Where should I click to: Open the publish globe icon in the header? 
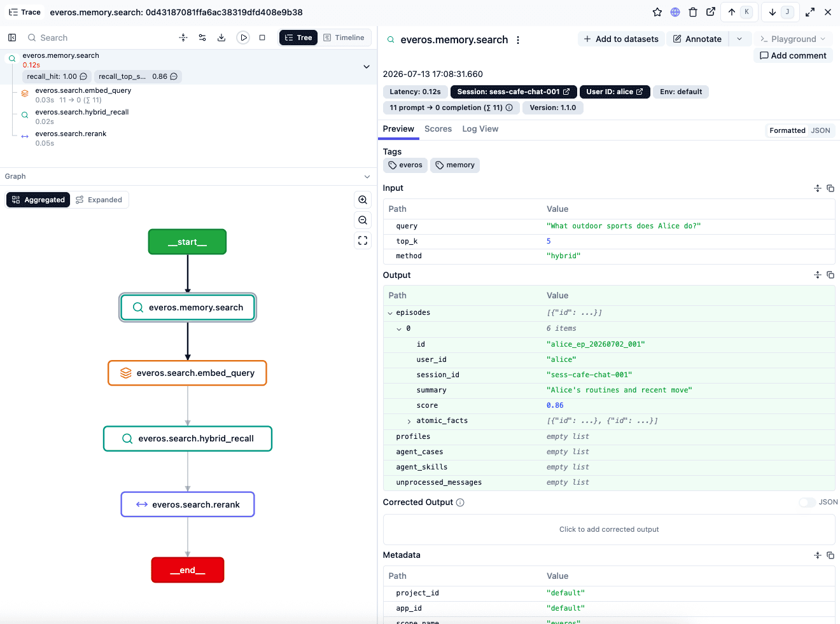tap(675, 12)
